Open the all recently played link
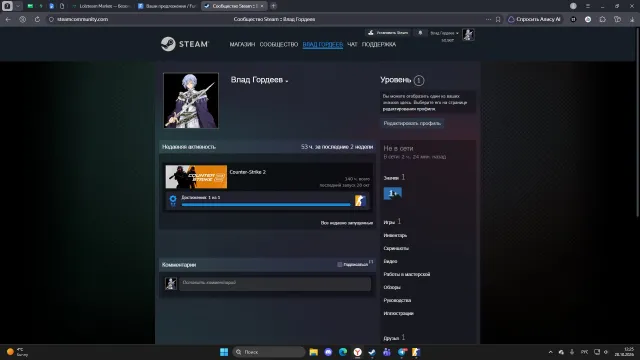 point(347,223)
